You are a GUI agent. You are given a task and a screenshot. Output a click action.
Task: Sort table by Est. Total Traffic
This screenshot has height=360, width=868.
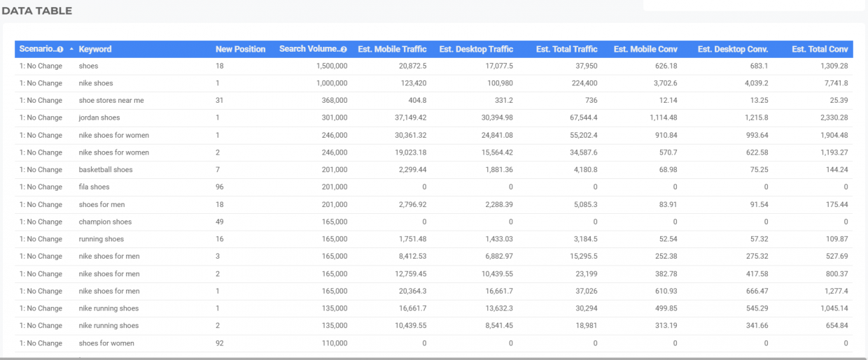click(x=567, y=49)
